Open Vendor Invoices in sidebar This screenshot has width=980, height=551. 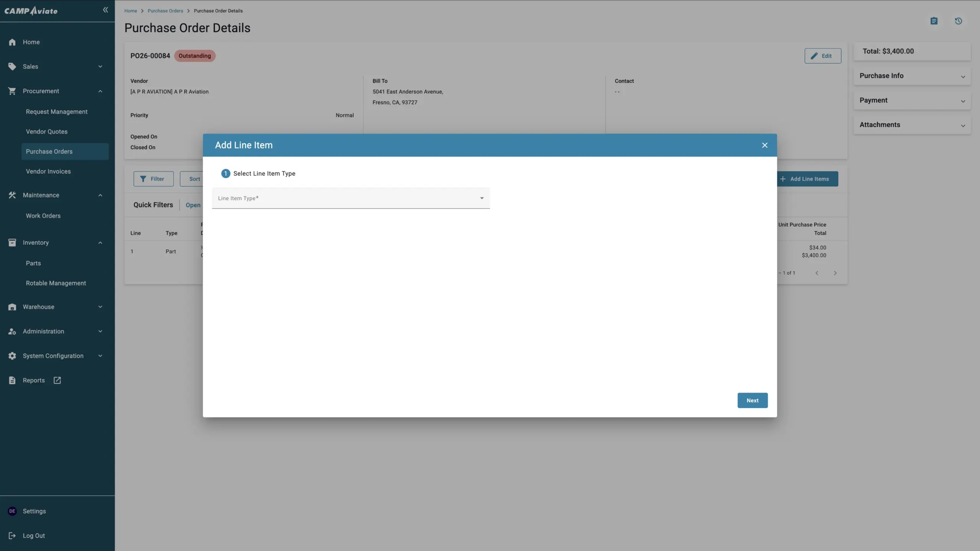coord(48,171)
